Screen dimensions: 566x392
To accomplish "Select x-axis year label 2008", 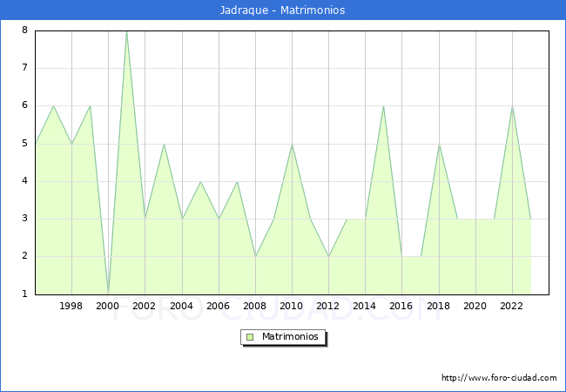I will click(254, 306).
